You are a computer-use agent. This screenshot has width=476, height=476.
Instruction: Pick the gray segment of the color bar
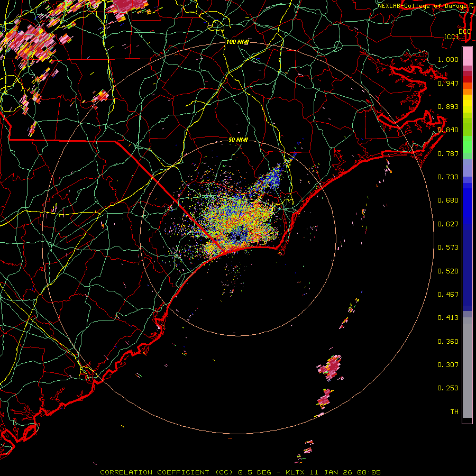[467, 368]
